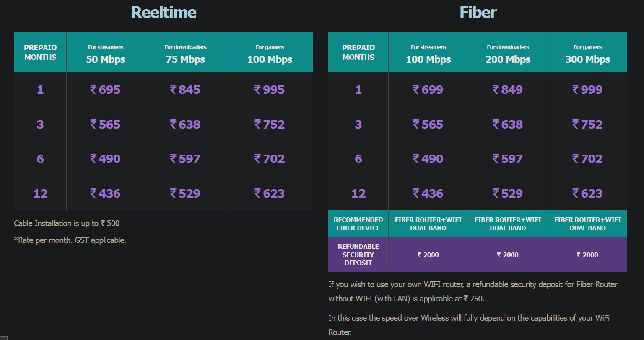Click the Cable Installation fee note
644x340 pixels.
click(x=67, y=224)
